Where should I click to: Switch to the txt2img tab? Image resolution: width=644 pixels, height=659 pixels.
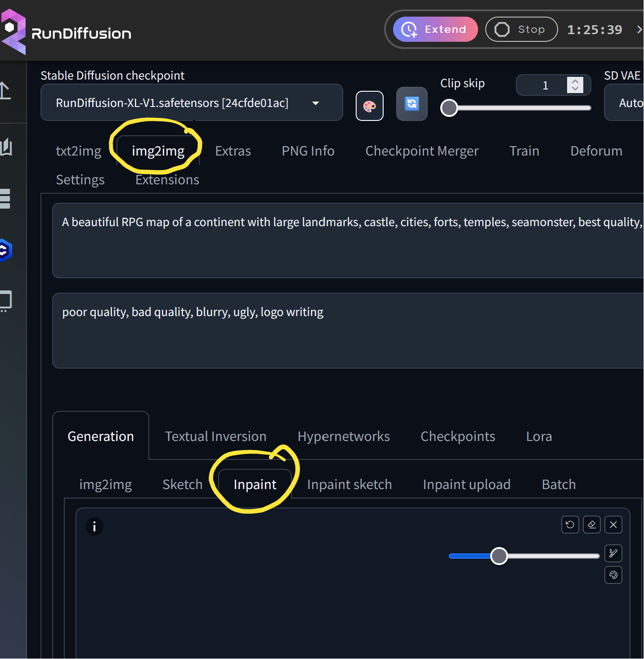click(x=79, y=151)
